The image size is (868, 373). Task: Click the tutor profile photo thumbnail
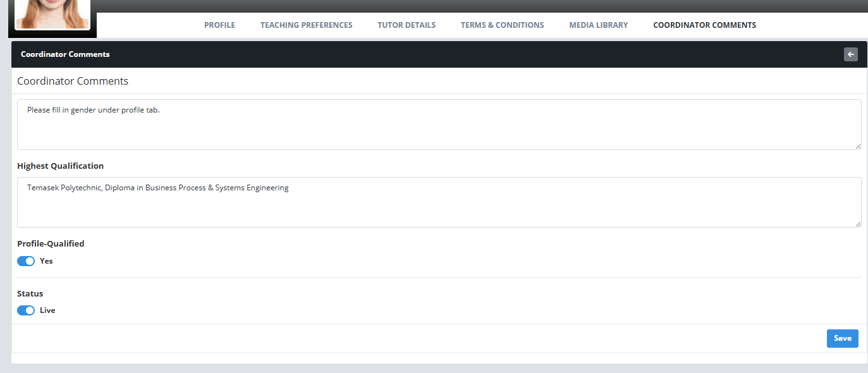[x=52, y=15]
